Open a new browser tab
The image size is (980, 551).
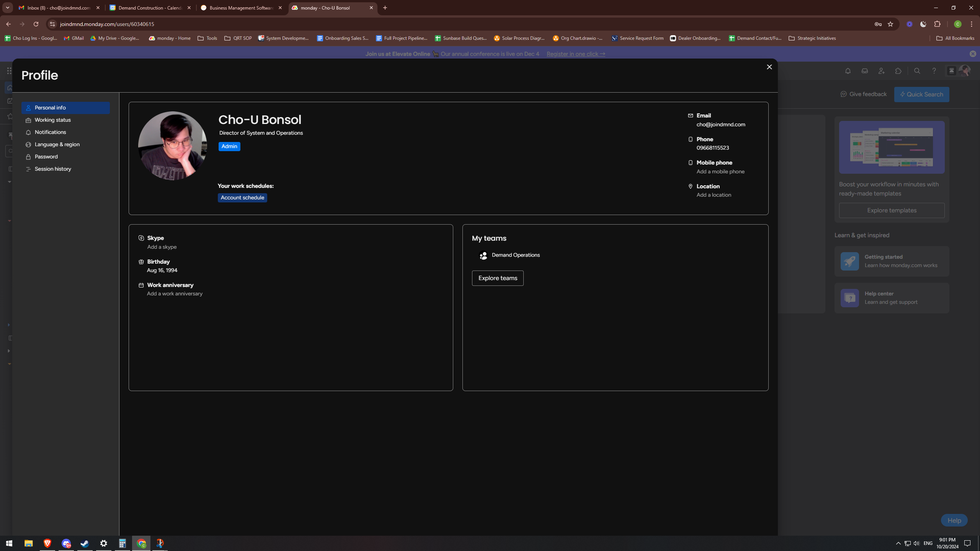pyautogui.click(x=385, y=8)
